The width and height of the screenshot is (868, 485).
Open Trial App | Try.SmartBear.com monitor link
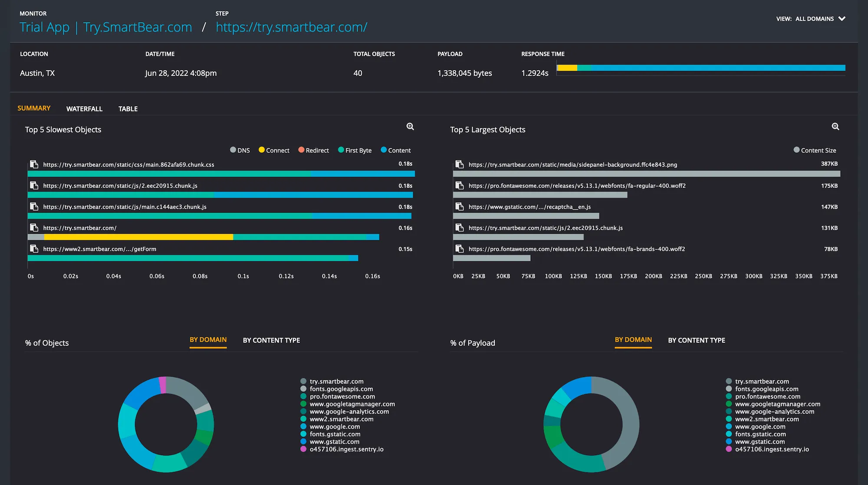(105, 27)
